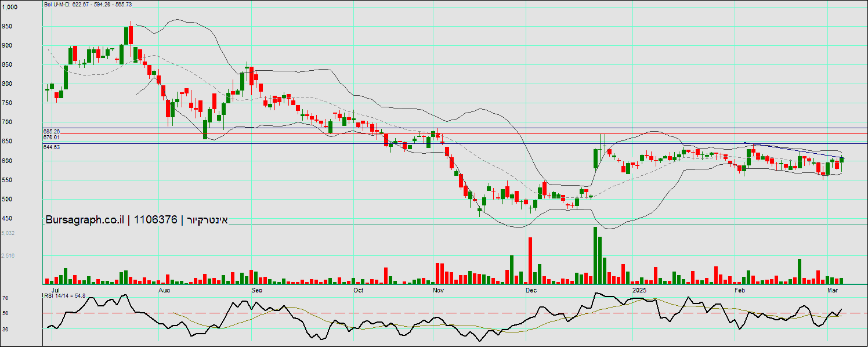The width and height of the screenshot is (868, 347).
Task: Click the RSI 70 level label
Action: (5, 298)
